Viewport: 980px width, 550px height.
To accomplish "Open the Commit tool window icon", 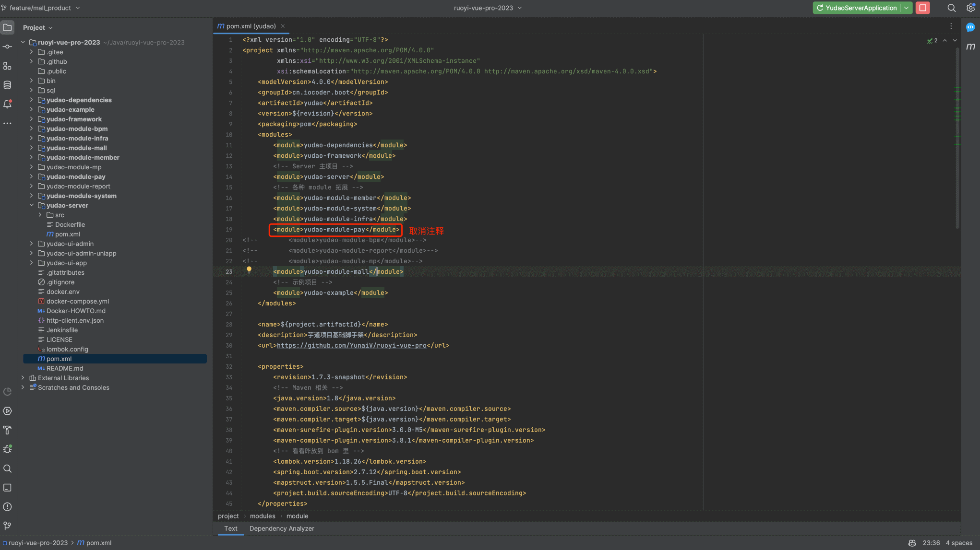I will (x=7, y=47).
